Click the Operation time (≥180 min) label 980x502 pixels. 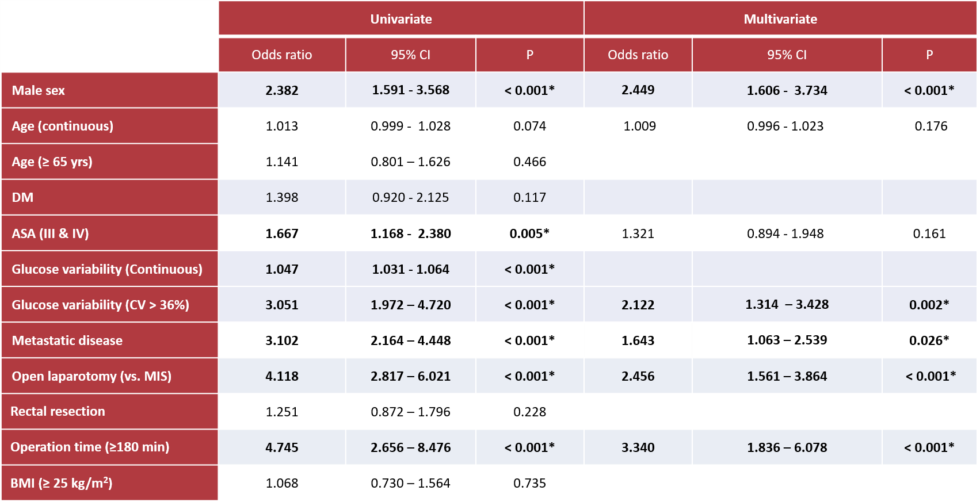[x=90, y=447]
